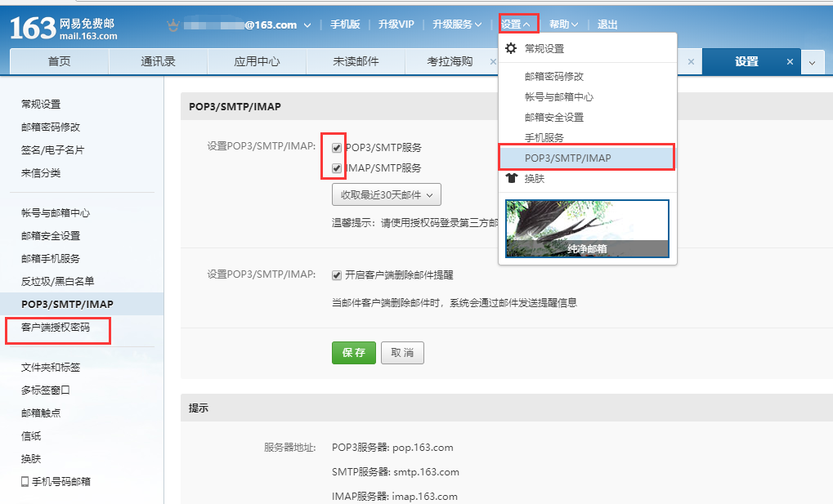Open 换肤 in the left sidebar
The image size is (833, 504).
31,459
